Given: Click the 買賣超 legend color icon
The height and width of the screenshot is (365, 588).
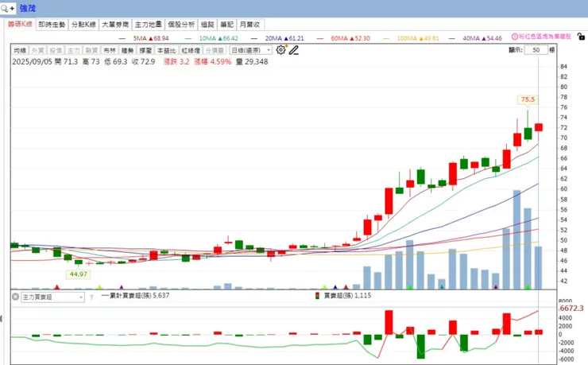Looking at the screenshot, I should 317,296.
